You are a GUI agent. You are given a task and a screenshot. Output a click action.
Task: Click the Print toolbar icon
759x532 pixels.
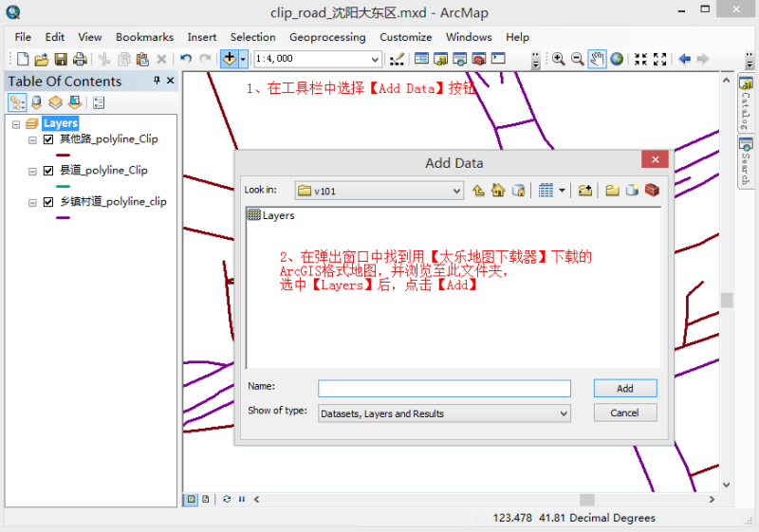pos(80,59)
